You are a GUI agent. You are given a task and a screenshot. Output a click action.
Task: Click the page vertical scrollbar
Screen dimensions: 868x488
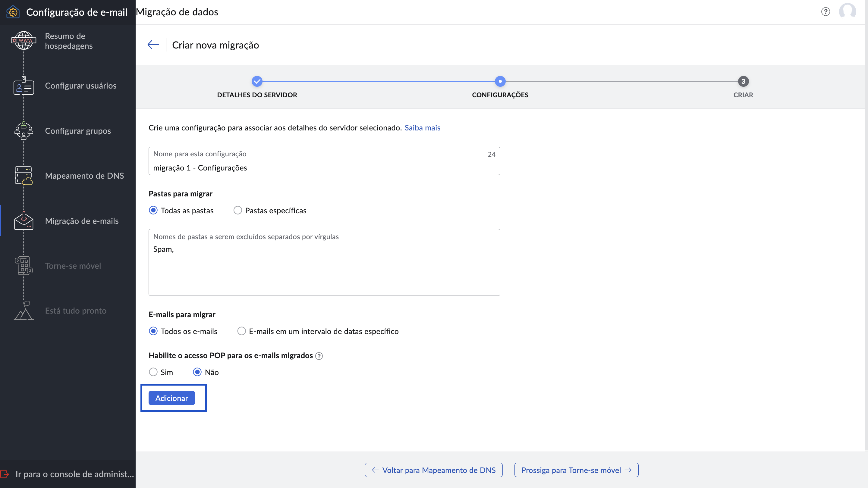[866, 225]
